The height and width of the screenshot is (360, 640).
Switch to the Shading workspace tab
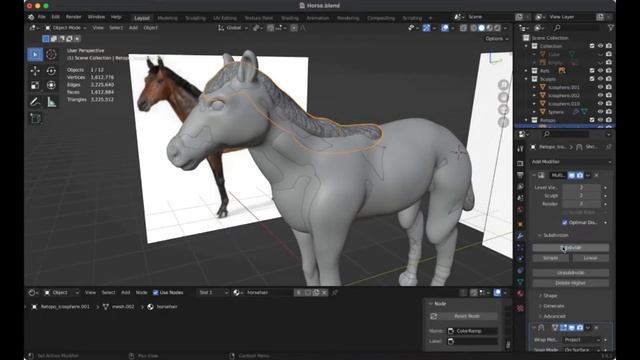click(290, 18)
